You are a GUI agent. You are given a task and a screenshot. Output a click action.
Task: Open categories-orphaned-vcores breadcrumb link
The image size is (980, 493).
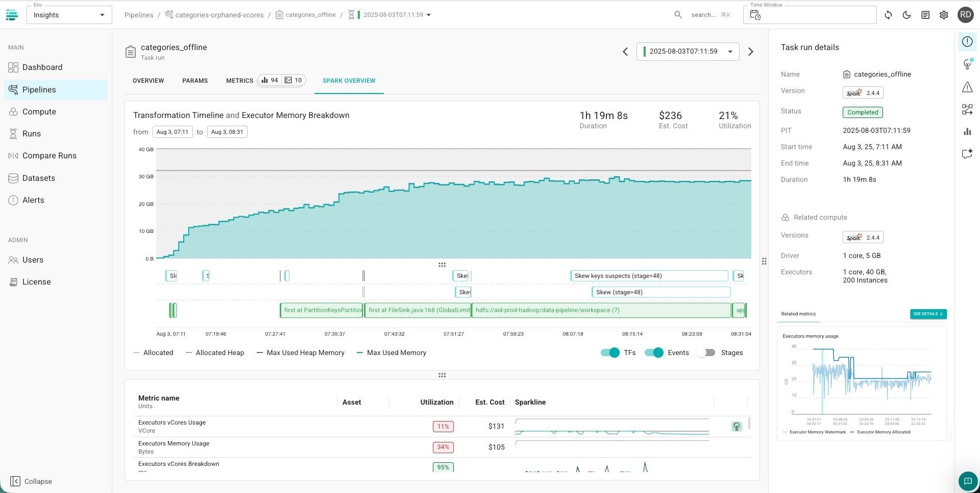214,15
